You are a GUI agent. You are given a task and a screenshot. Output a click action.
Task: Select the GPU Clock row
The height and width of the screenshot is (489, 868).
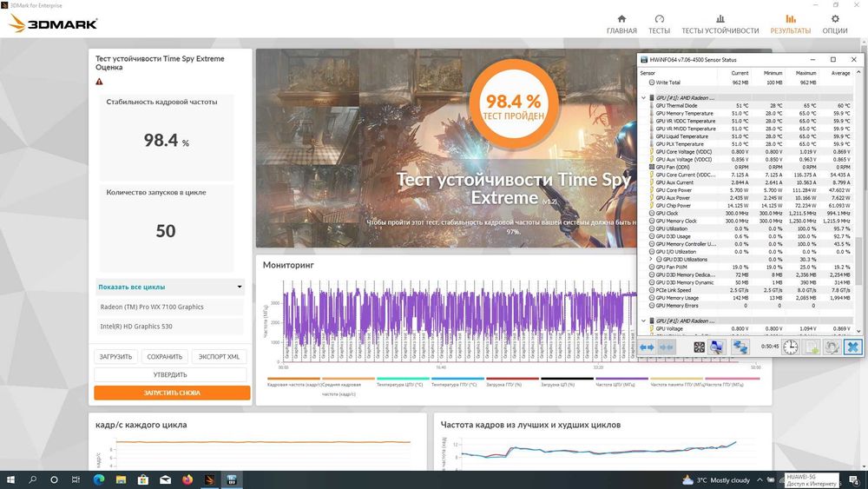tap(746, 213)
